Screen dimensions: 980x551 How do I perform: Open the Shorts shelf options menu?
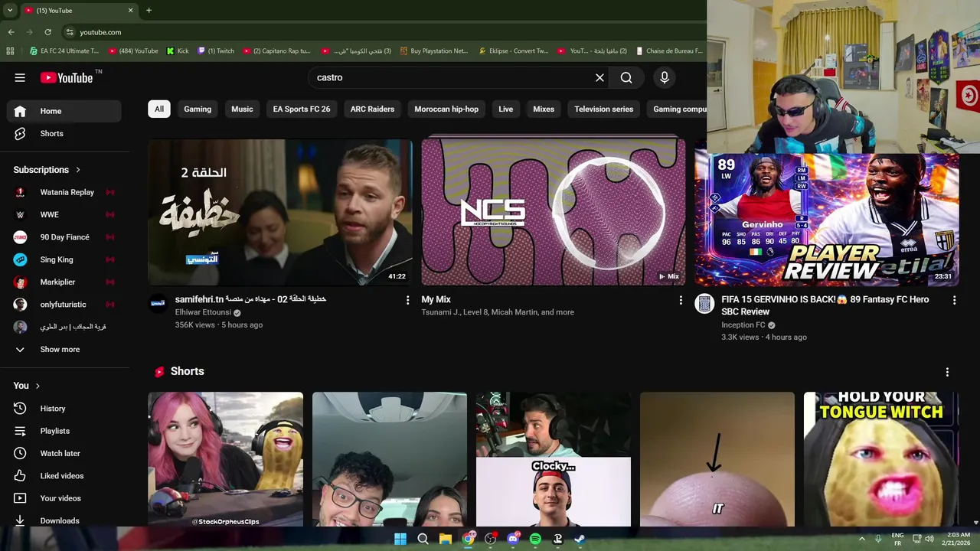pos(947,372)
